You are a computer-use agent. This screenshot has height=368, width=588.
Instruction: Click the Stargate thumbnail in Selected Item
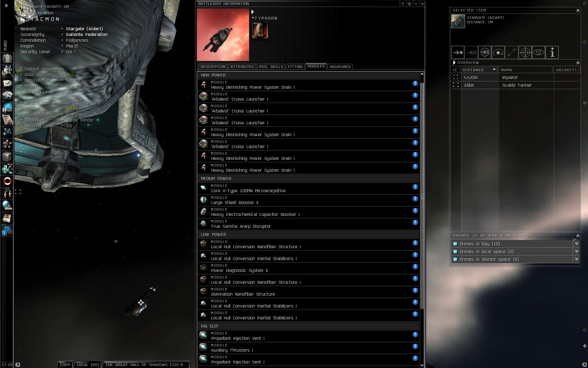(458, 21)
